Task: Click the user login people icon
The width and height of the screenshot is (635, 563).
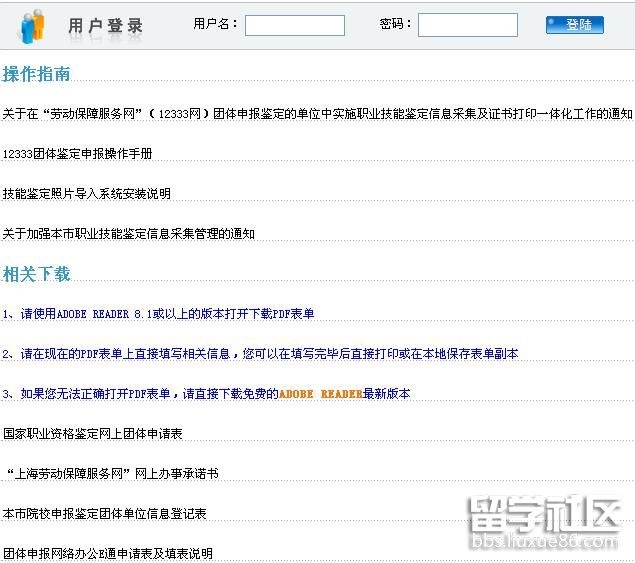Action: coord(32,25)
